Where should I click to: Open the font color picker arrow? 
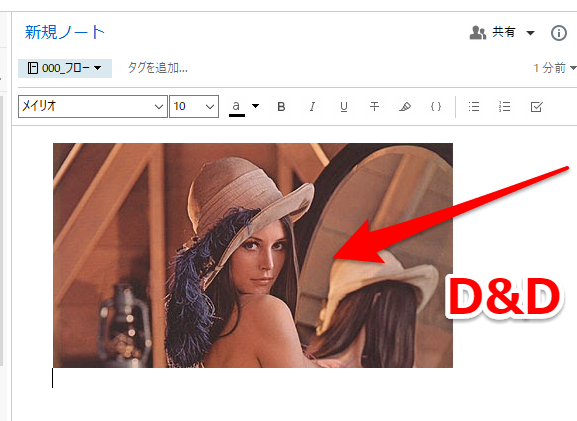255,106
